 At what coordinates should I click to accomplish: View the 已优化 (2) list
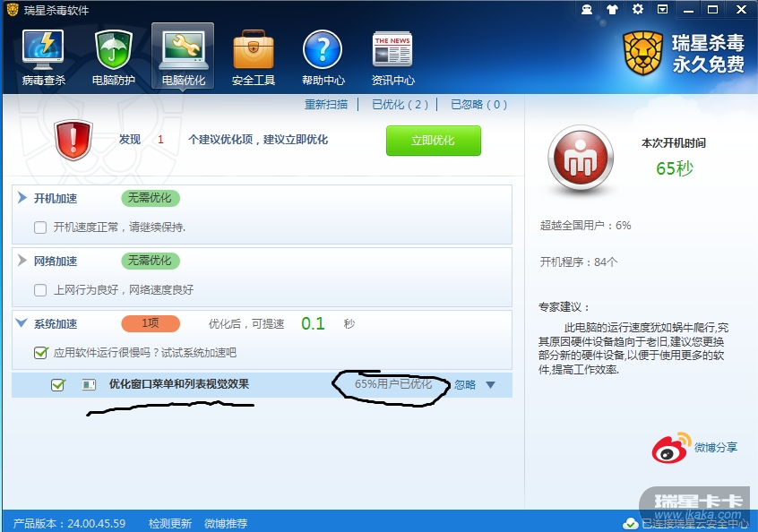pyautogui.click(x=401, y=105)
